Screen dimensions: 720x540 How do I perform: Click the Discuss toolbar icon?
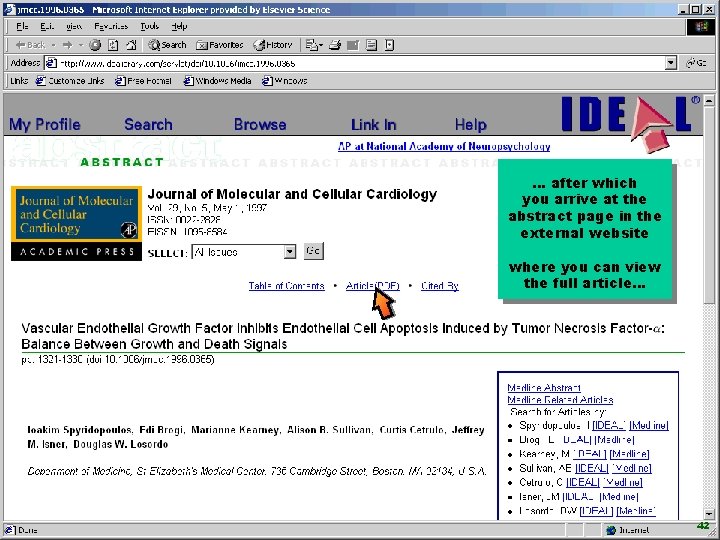click(371, 45)
